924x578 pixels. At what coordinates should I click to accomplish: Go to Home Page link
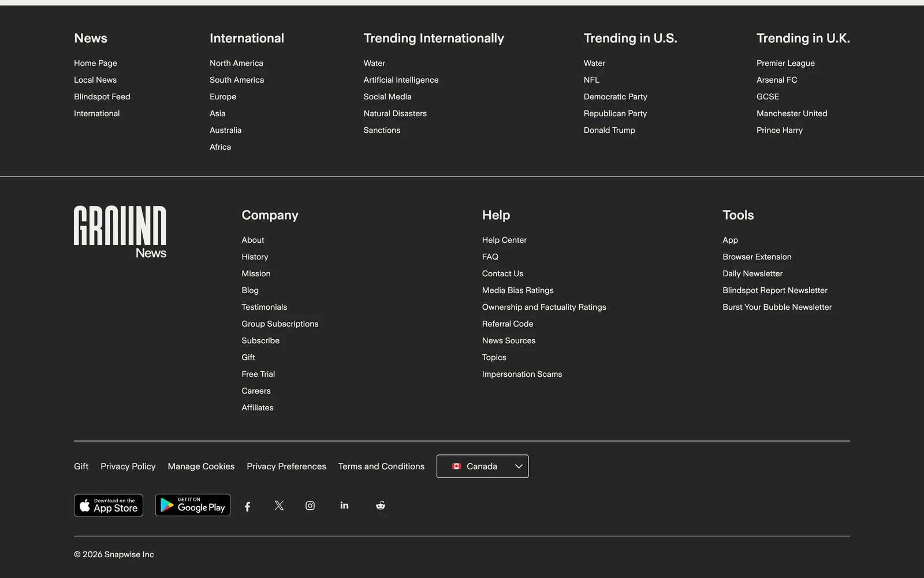tap(95, 63)
